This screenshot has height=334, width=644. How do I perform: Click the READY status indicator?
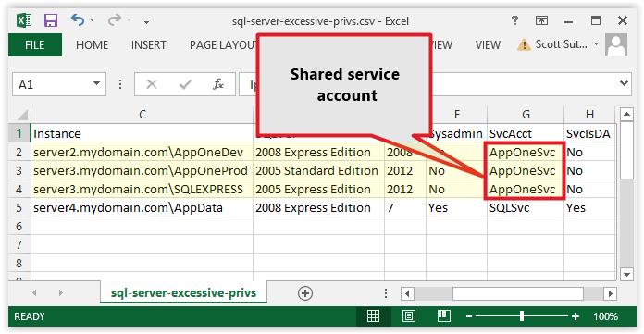(x=30, y=316)
